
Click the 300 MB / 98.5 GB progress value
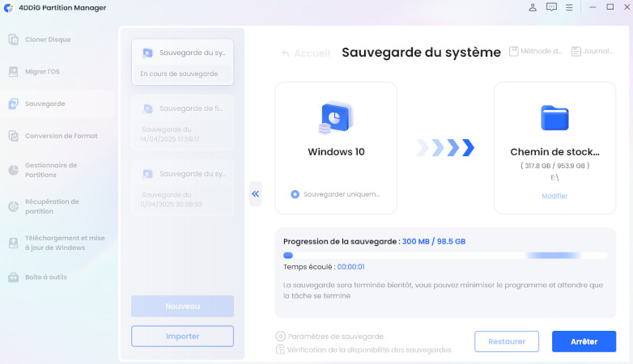[434, 242]
